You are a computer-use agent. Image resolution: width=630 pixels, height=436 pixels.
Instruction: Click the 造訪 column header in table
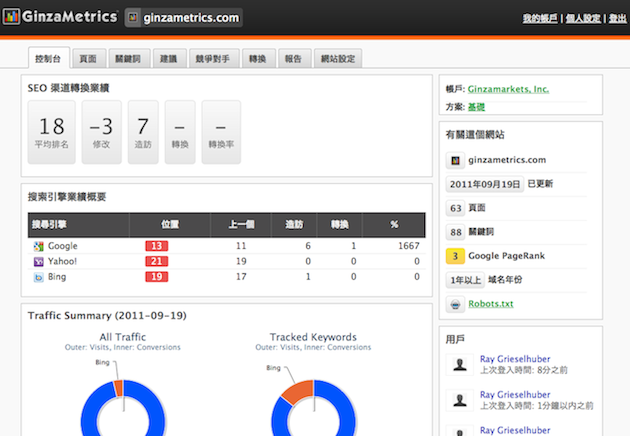(x=294, y=224)
